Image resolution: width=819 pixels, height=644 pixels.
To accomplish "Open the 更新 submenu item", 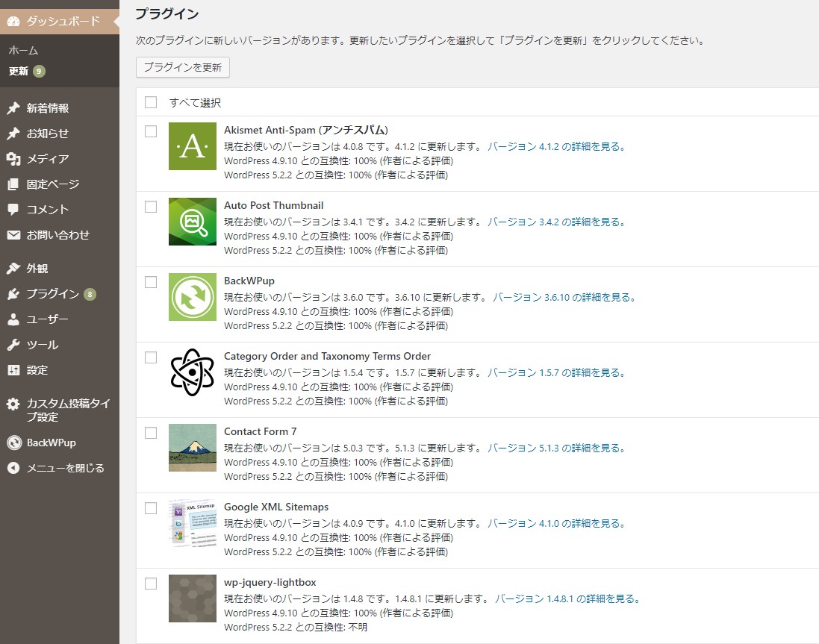I will (18, 71).
